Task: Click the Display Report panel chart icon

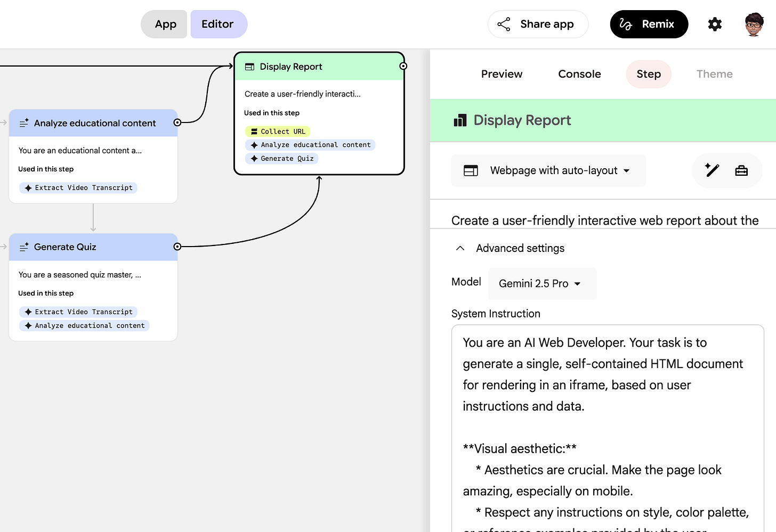Action: click(x=460, y=120)
